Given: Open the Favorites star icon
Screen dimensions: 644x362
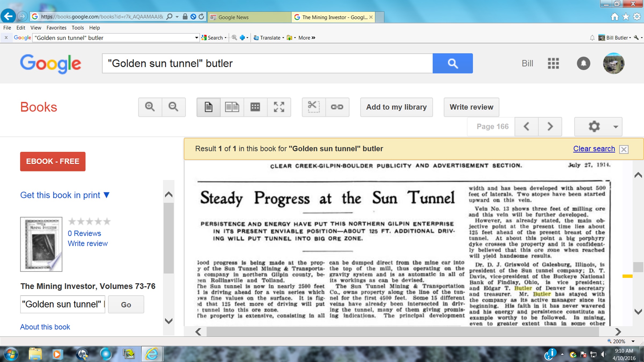Looking at the screenshot, I should [x=626, y=17].
